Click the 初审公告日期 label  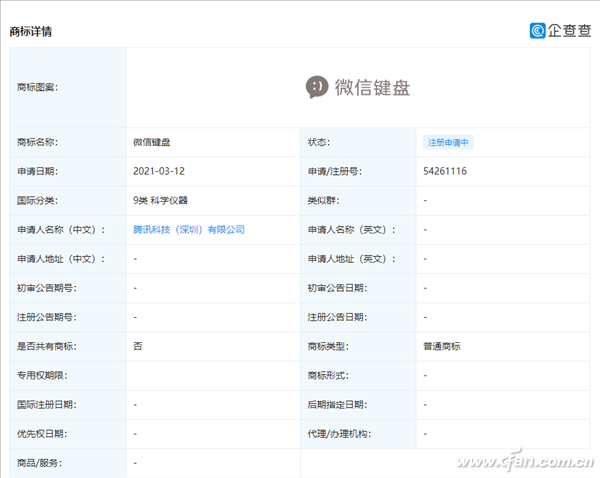tap(338, 288)
